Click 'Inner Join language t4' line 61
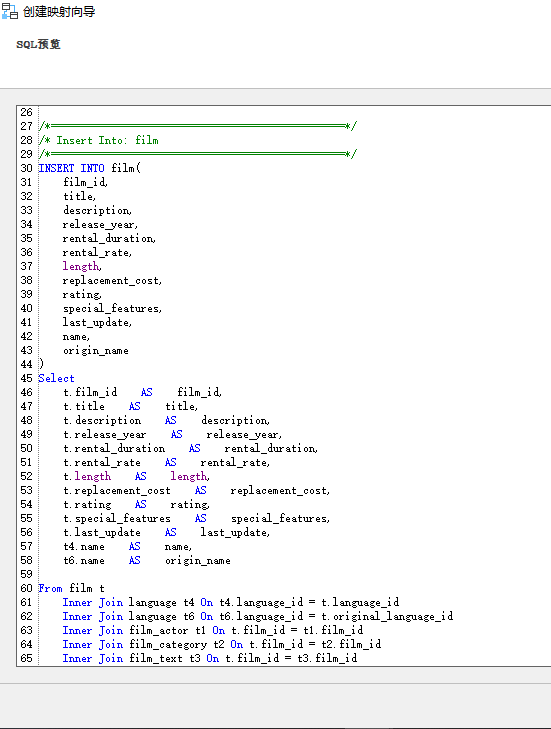 (x=128, y=603)
